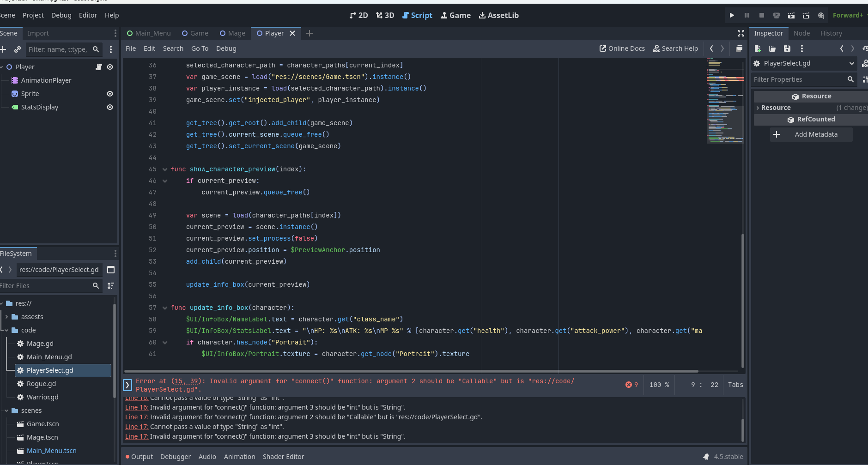Click the horizontal scrollbar in code editor
Viewport: 868px width, 465px height.
coord(411,371)
